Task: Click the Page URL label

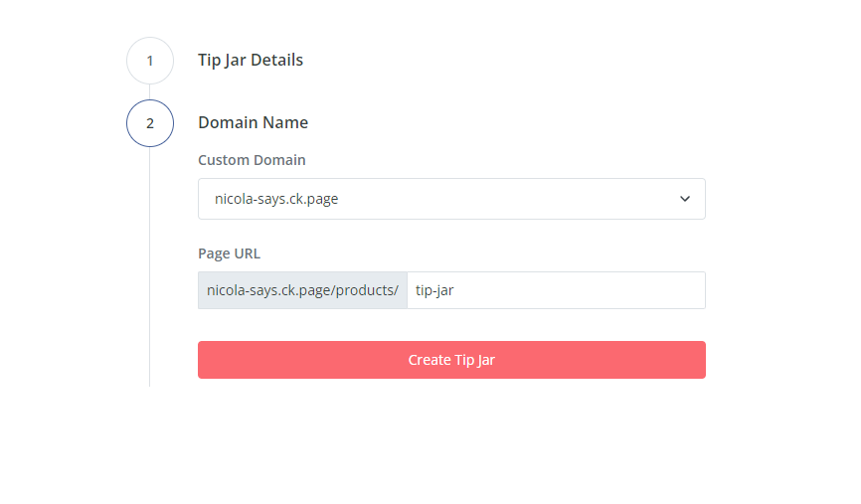Action: coord(229,253)
